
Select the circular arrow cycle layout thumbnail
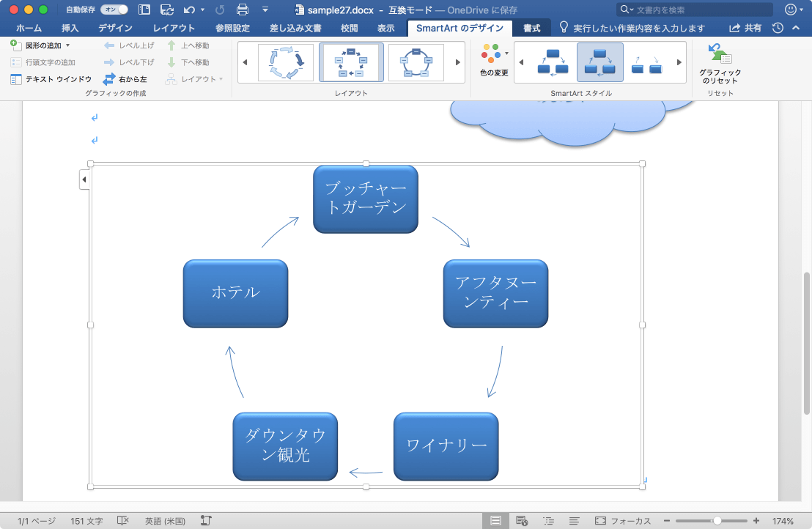point(286,62)
